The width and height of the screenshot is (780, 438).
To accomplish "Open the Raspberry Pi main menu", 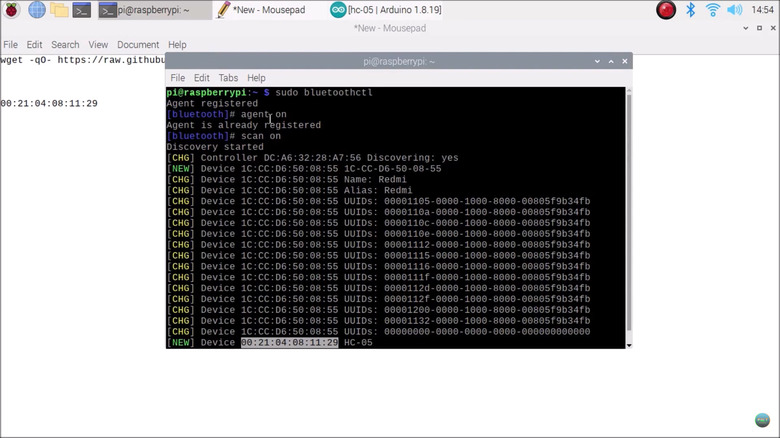I will click(x=12, y=10).
